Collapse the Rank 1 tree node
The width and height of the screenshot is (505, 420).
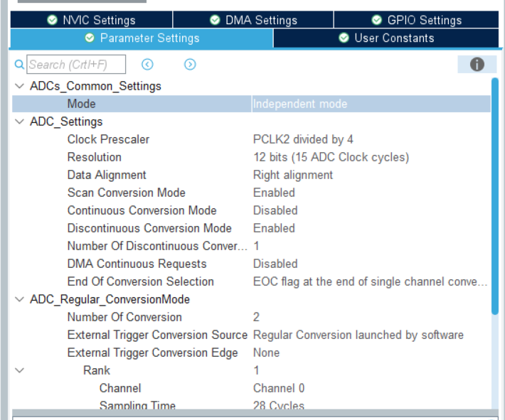19,370
